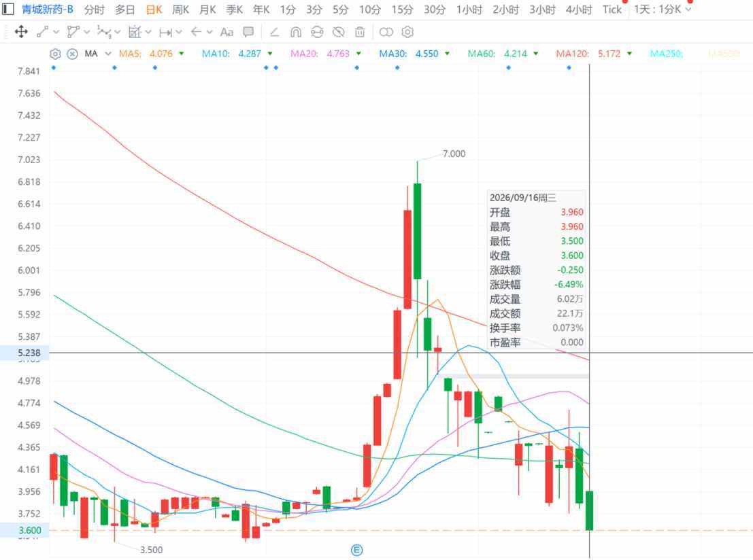The width and height of the screenshot is (753, 560).
Task: Open the MA20 line options arrow
Action: tap(358, 54)
